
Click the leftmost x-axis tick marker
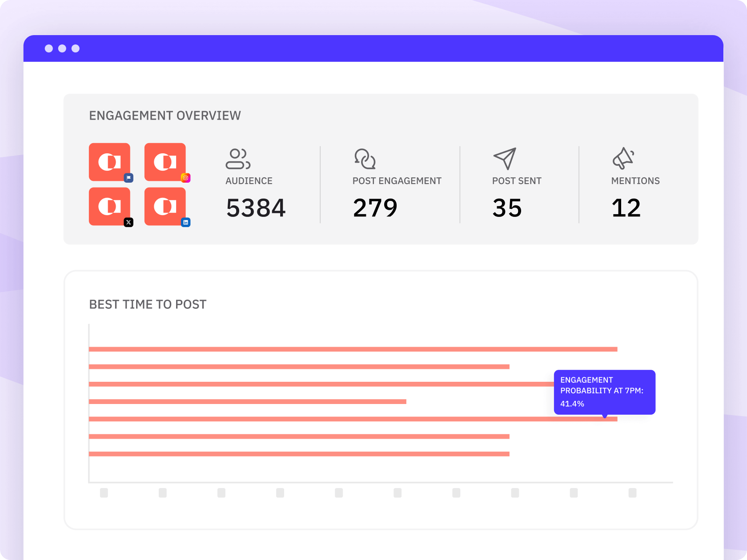pos(104,492)
